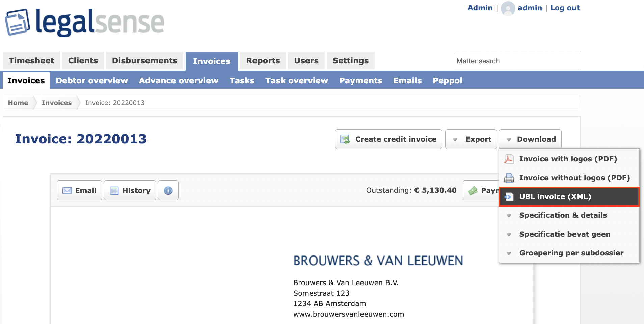Open the Emails sub-tab

point(407,81)
